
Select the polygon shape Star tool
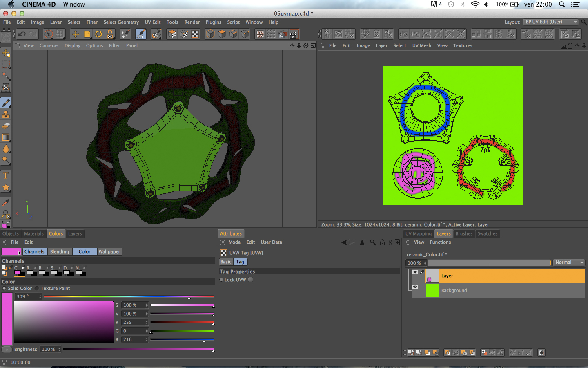pyautogui.click(x=6, y=187)
